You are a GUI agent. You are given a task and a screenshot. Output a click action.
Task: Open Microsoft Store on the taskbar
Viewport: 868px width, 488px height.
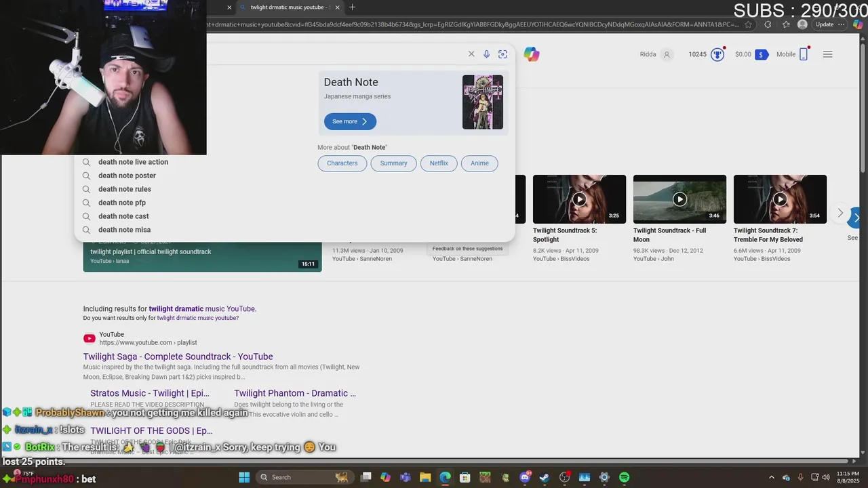465,477
